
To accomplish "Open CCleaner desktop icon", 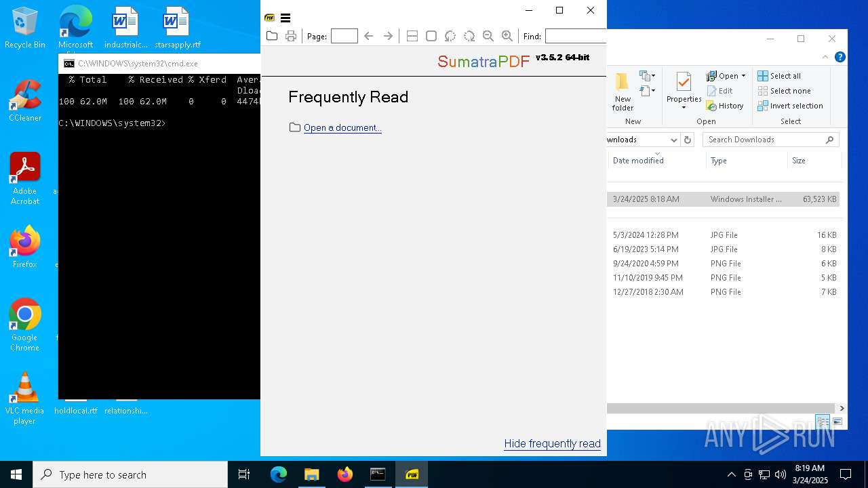I will [x=24, y=101].
